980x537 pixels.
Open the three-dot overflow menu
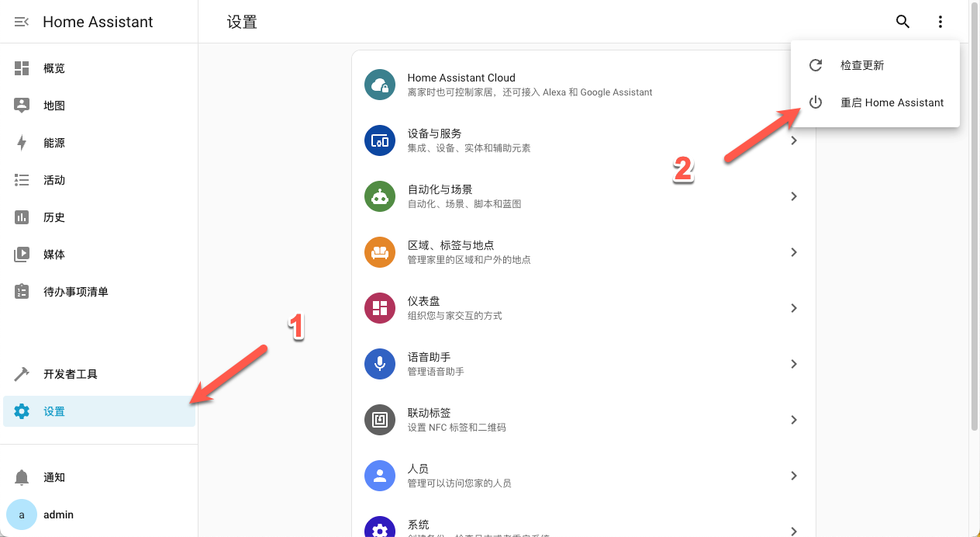tap(940, 22)
